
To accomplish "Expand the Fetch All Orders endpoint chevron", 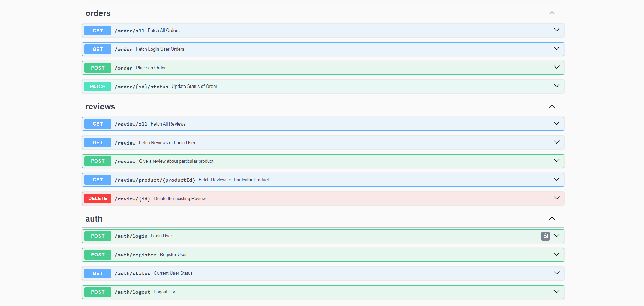I will pyautogui.click(x=557, y=30).
